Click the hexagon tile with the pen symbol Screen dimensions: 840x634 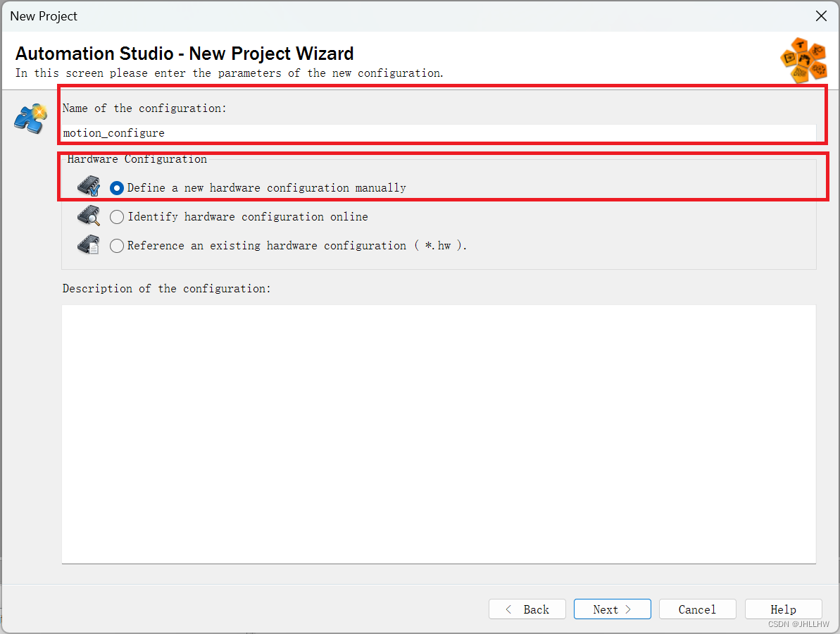point(800,44)
